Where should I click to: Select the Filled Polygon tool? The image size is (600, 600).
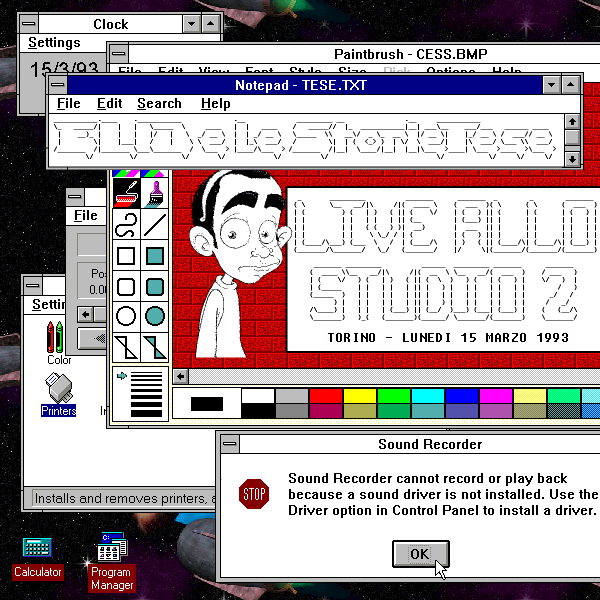pos(155,347)
